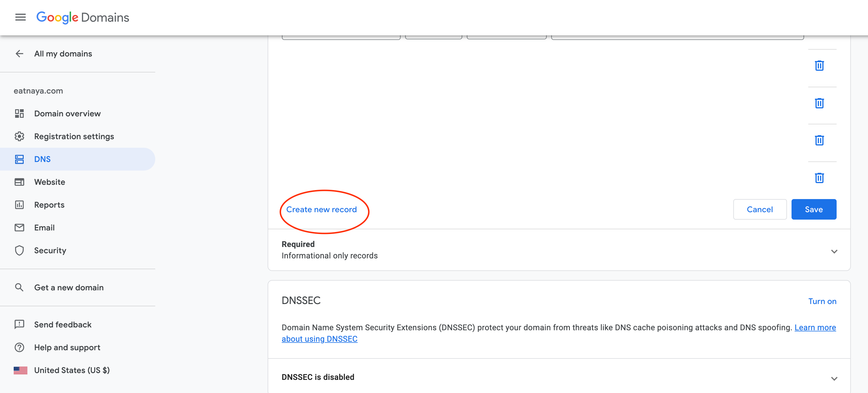
Task: Click the Email envelope icon
Action: coord(19,228)
